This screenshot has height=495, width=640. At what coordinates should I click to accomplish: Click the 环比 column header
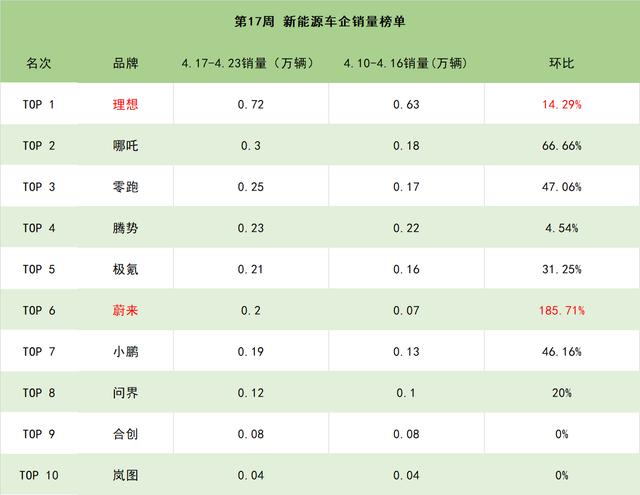562,63
